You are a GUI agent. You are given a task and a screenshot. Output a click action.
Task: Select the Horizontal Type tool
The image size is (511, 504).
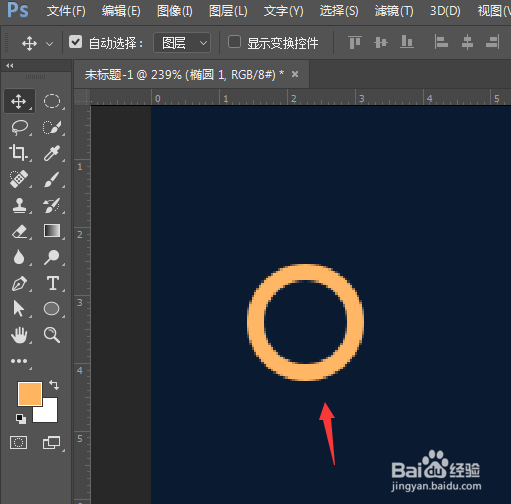pos(52,283)
